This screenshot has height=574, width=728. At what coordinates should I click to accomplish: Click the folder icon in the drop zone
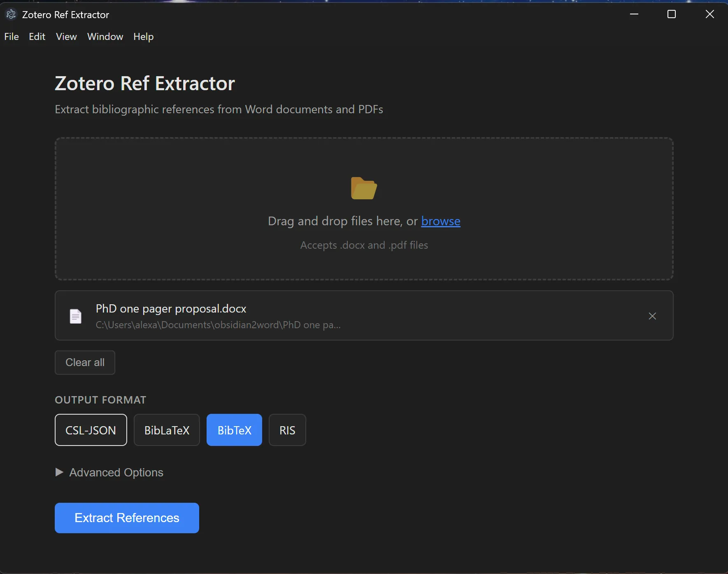(x=364, y=189)
